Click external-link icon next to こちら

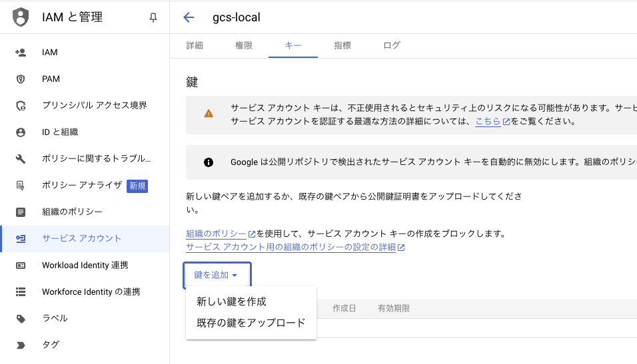pos(506,121)
